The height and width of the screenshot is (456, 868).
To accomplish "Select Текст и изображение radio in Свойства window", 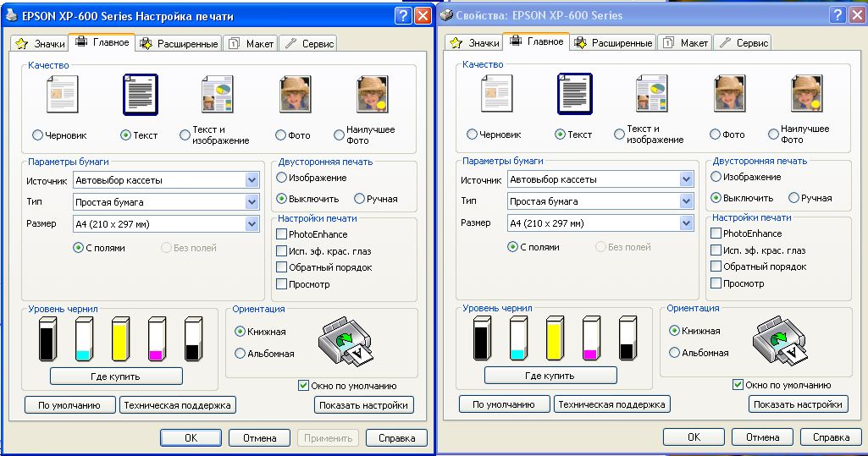I will pos(619,135).
